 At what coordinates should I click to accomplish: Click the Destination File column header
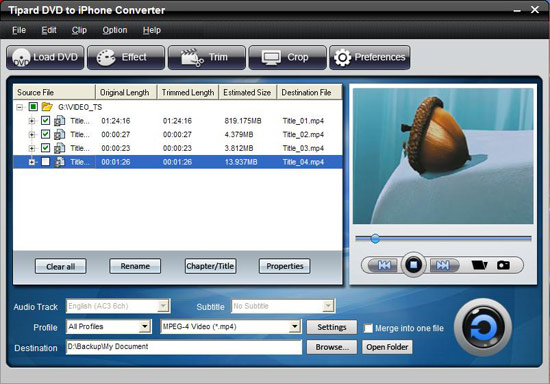tap(309, 92)
